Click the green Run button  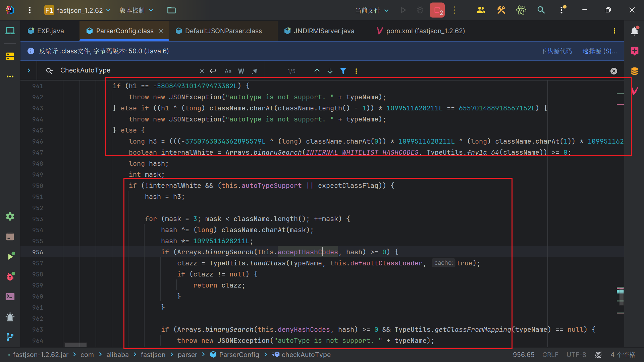[403, 10]
